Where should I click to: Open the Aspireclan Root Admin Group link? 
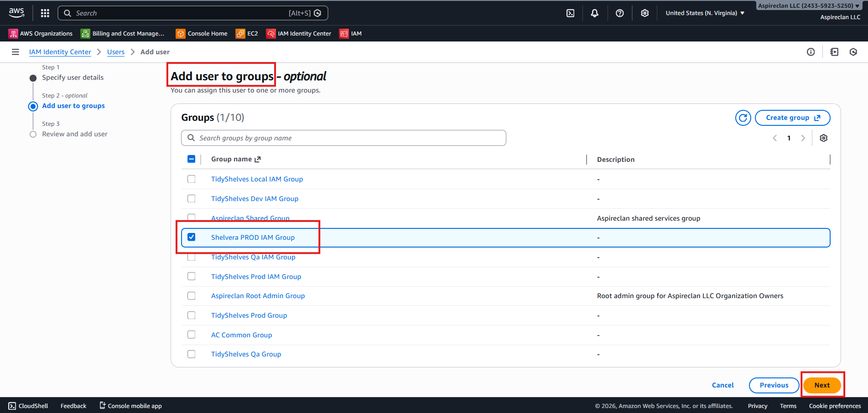point(258,296)
